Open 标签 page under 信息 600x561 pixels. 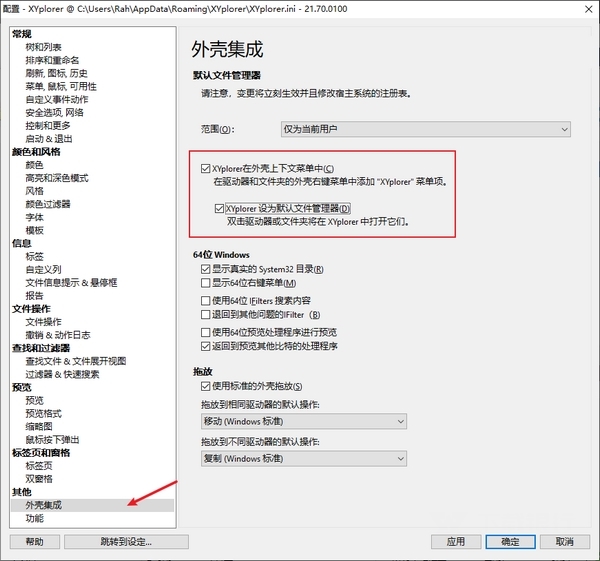34,256
